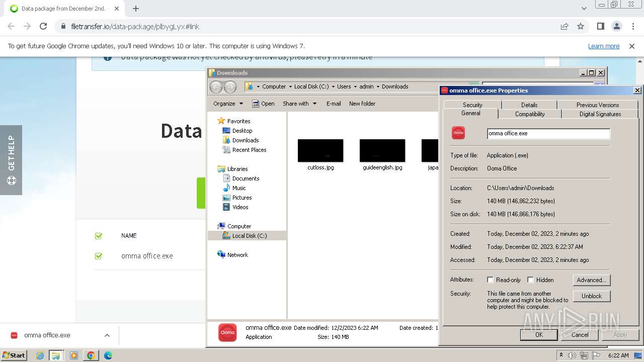Click the Explorer forward arrow button
This screenshot has height=362, width=644.
click(230, 87)
